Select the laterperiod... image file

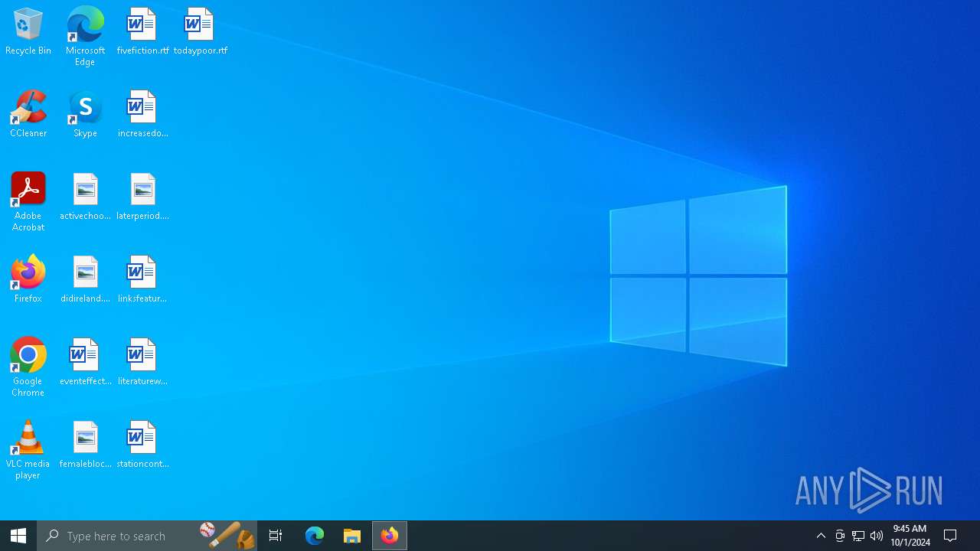pyautogui.click(x=142, y=197)
